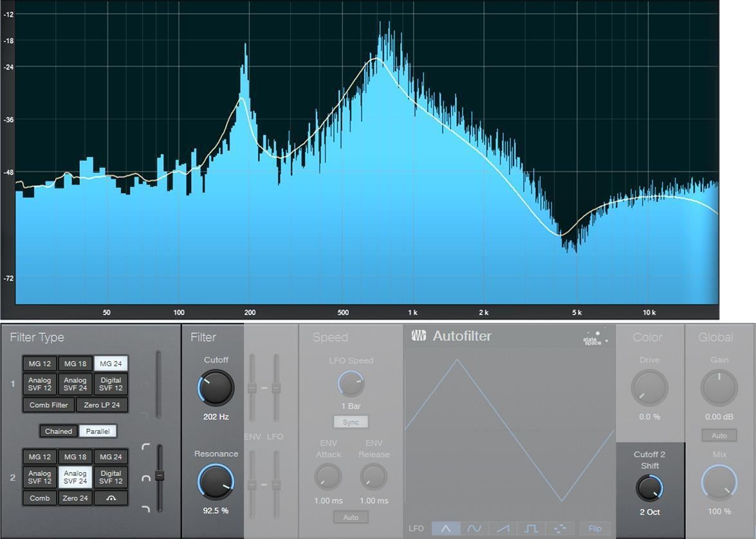Select the sine LFO waveform
Image resolution: width=756 pixels, height=539 pixels.
pos(473,527)
